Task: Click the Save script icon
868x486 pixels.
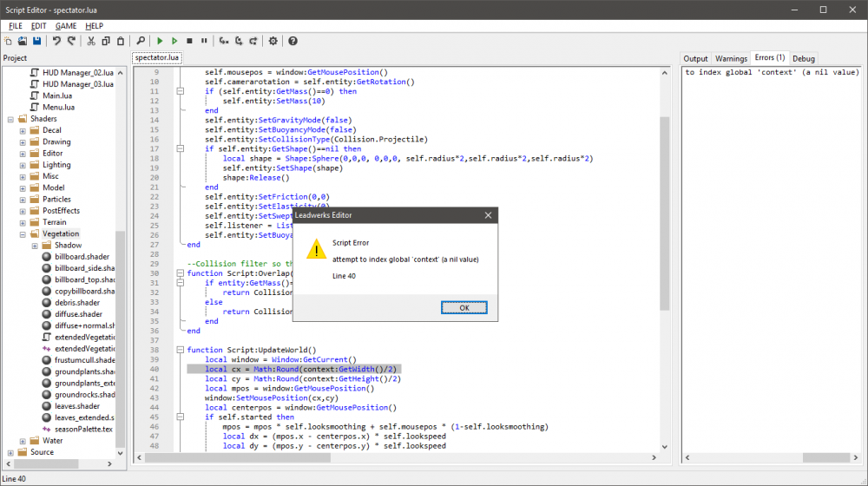Action: [36, 41]
